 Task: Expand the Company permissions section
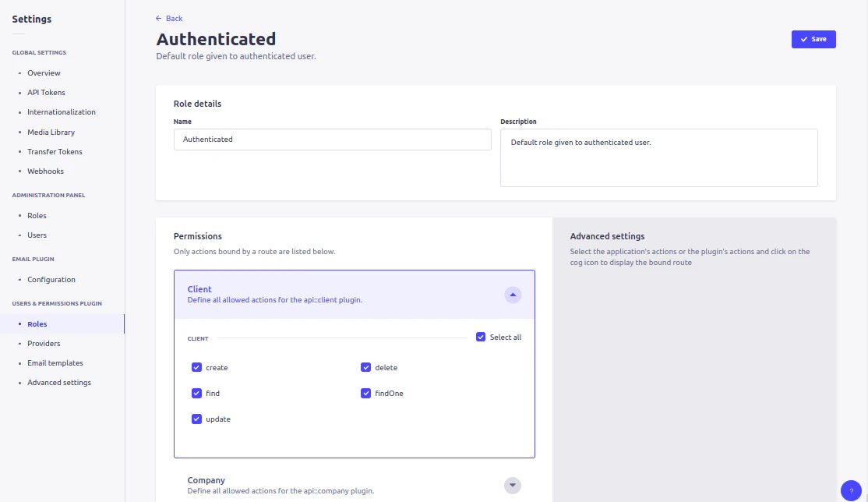click(x=513, y=485)
